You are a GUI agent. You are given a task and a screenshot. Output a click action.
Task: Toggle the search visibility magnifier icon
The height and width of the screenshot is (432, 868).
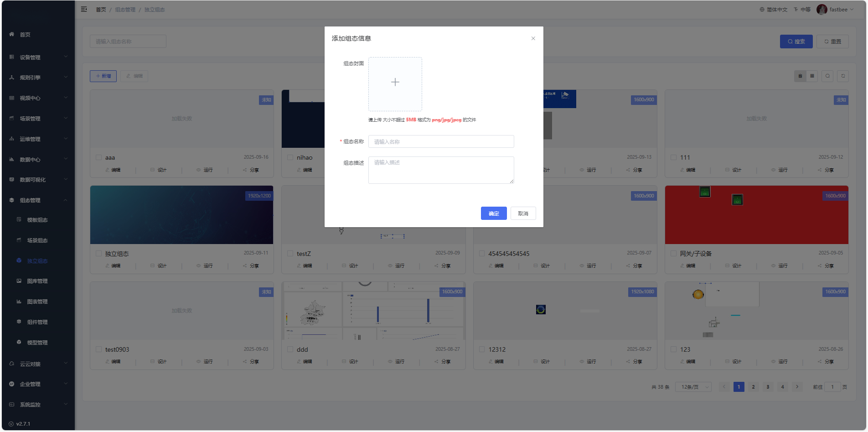pos(827,76)
